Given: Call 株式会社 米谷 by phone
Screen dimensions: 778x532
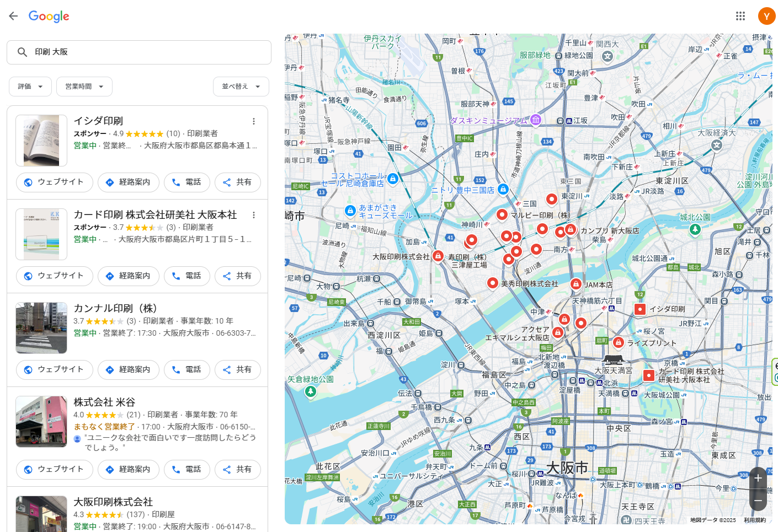Looking at the screenshot, I should tap(186, 470).
